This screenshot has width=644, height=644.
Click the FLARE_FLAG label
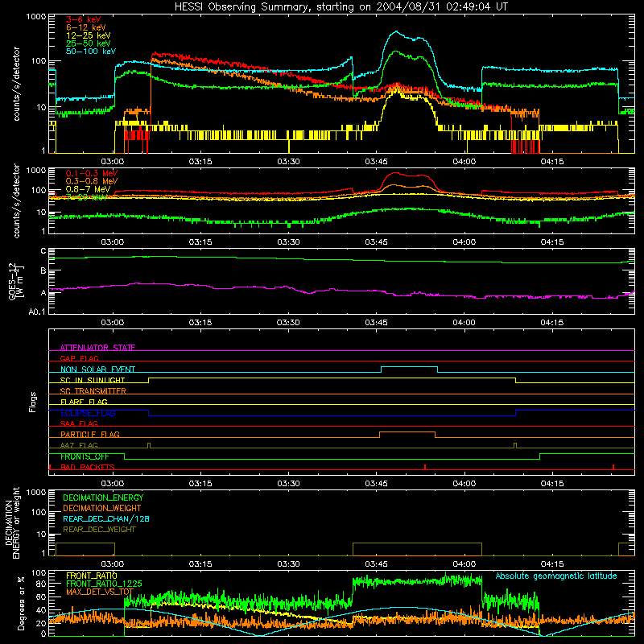(84, 402)
